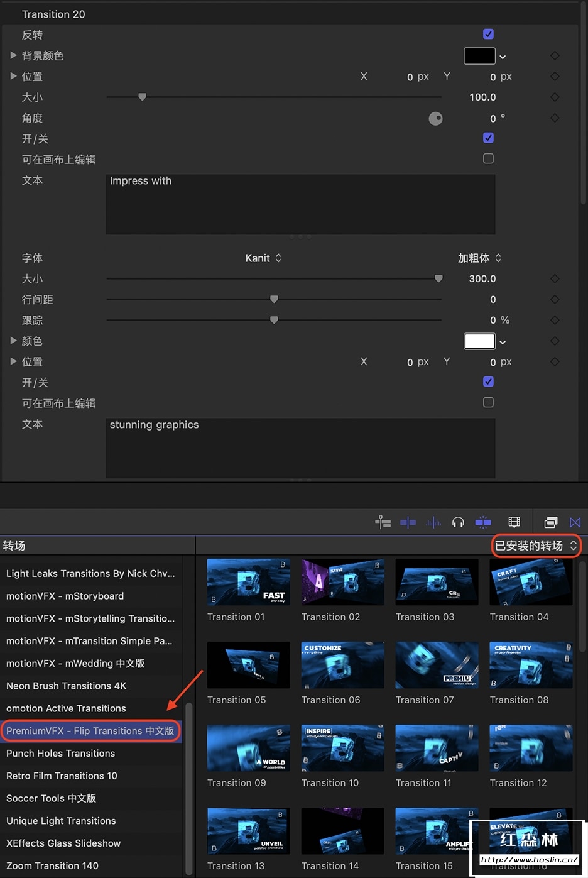Expand the second 位置 disclosure triangle
588x878 pixels.
pyautogui.click(x=13, y=361)
